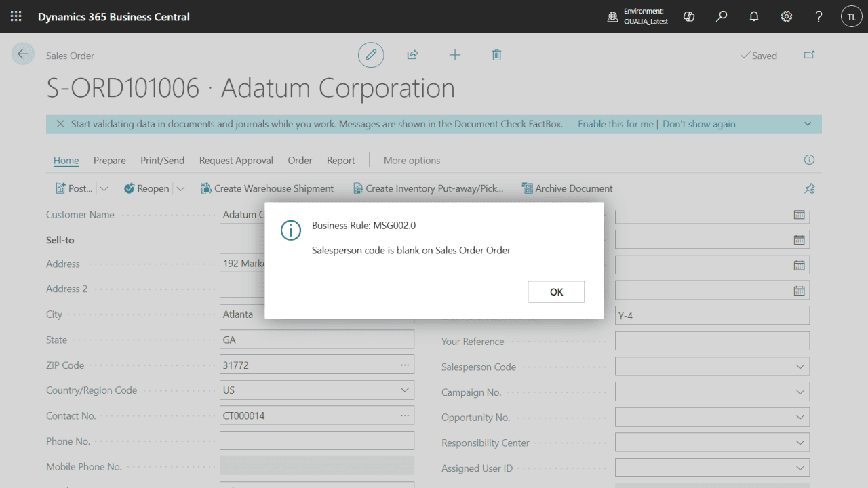Expand the Country/Region Code dropdown
Image resolution: width=868 pixels, height=488 pixels.
[x=405, y=390]
